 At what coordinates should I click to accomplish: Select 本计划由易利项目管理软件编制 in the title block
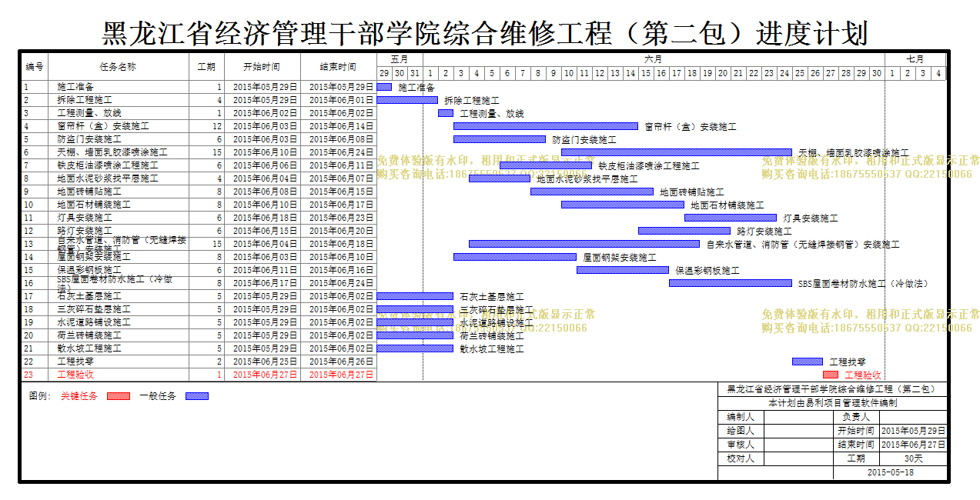pos(832,403)
